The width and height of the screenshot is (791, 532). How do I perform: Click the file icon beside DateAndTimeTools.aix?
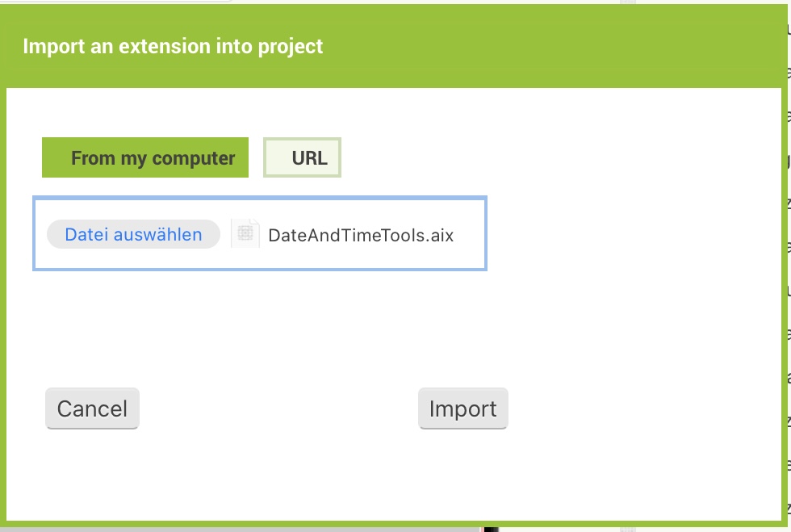point(245,234)
